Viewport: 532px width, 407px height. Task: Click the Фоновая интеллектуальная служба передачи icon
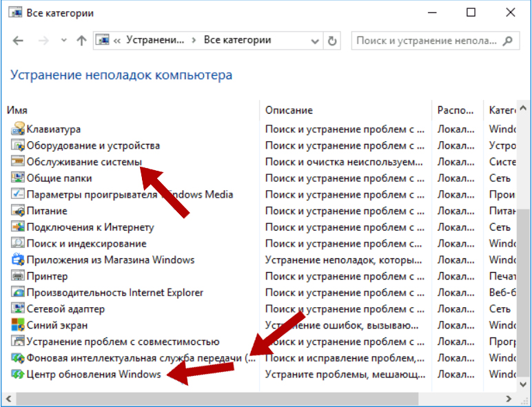click(x=18, y=357)
